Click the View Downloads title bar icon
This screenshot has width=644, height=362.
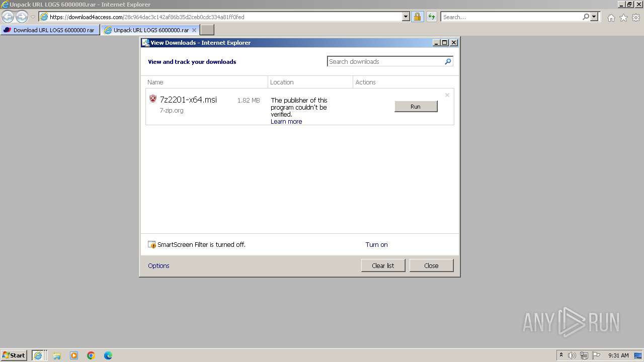click(146, 43)
